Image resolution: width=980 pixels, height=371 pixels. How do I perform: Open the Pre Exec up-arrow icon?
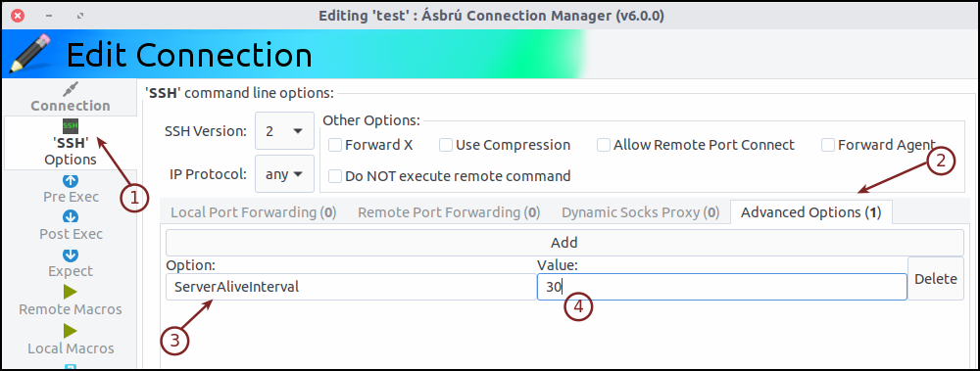click(71, 181)
